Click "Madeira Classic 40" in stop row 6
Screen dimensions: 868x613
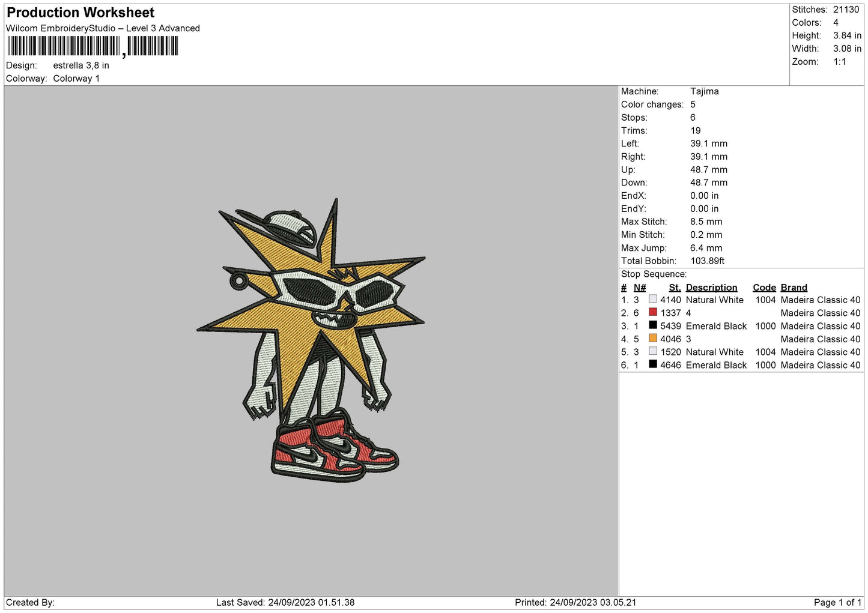(820, 366)
